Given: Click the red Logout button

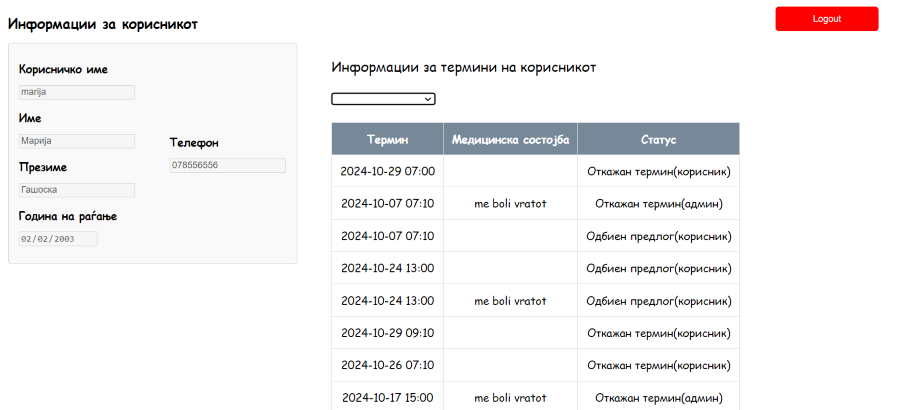Looking at the screenshot, I should coord(826,19).
